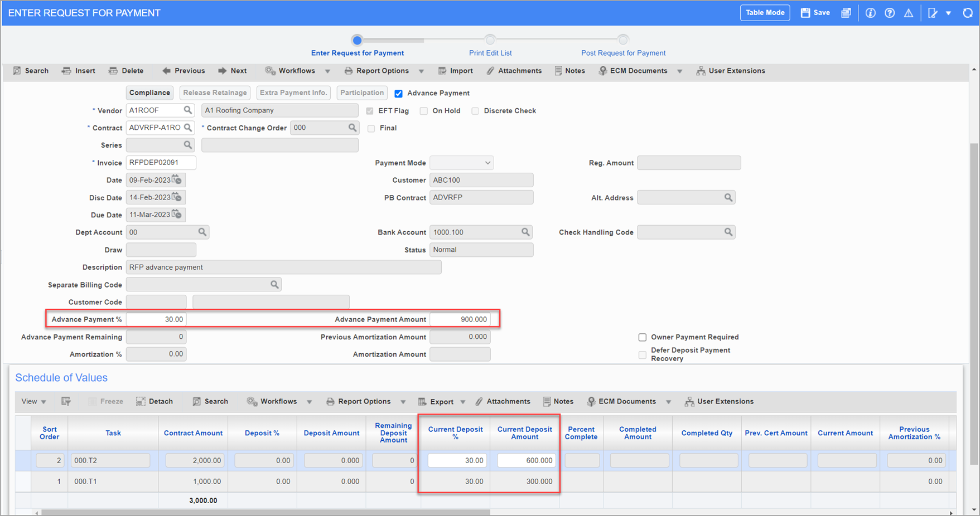Open the View dropdown in Schedule of Values
Screen dimensions: 980x516
coord(33,401)
